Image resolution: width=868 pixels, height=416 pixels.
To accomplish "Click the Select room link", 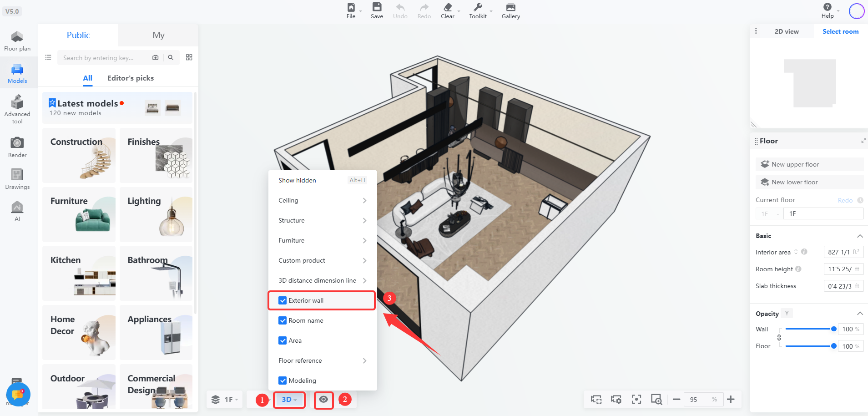I will tap(840, 31).
